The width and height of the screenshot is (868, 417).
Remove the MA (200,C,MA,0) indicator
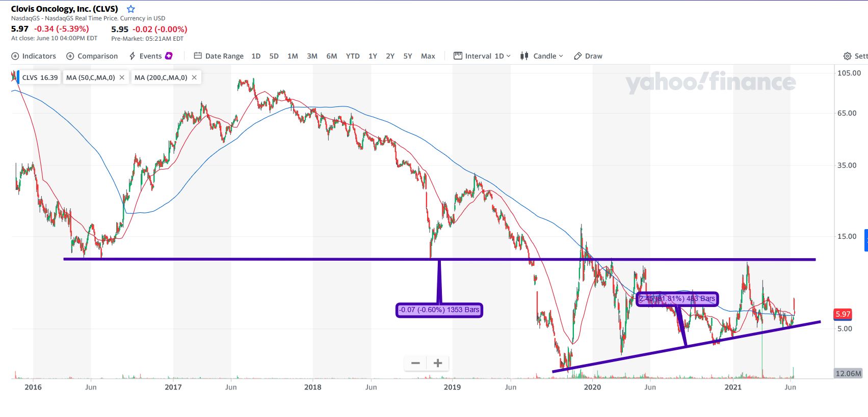[194, 77]
